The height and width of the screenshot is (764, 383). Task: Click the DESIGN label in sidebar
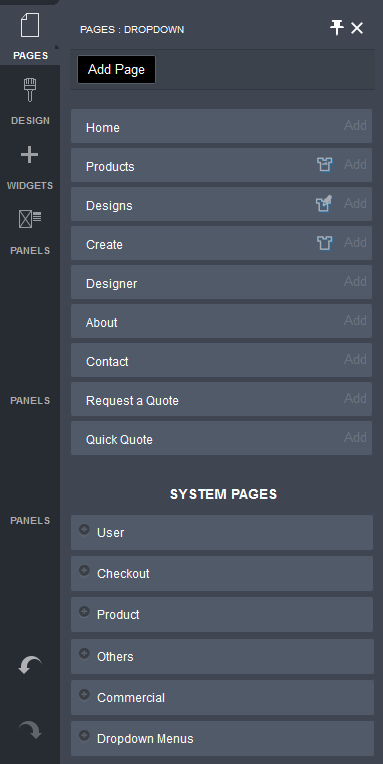(x=30, y=120)
